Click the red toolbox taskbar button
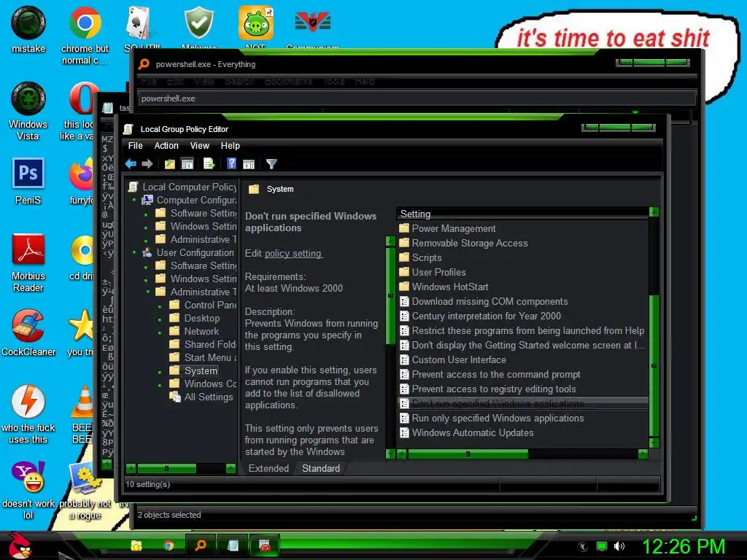The width and height of the screenshot is (747, 560). click(264, 545)
